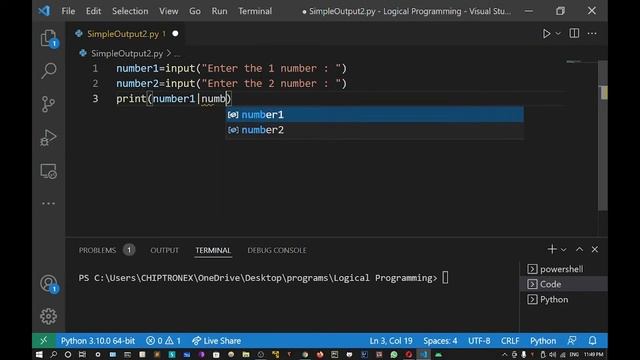640x360 pixels.
Task: Select the Python terminal instance
Action: [563, 299]
